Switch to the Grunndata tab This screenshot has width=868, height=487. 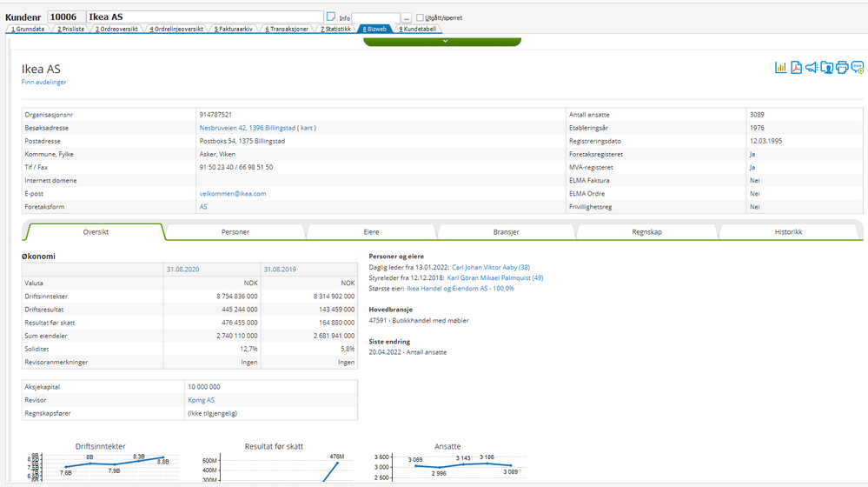point(28,29)
